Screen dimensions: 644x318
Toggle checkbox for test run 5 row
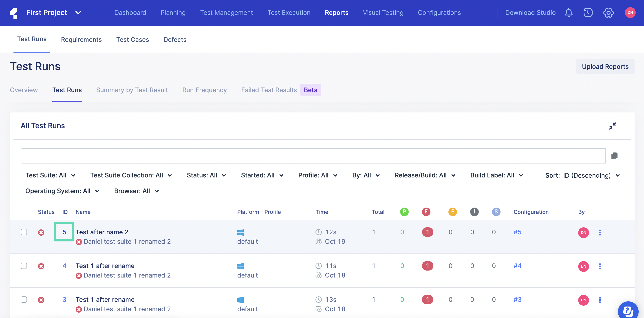coord(24,232)
